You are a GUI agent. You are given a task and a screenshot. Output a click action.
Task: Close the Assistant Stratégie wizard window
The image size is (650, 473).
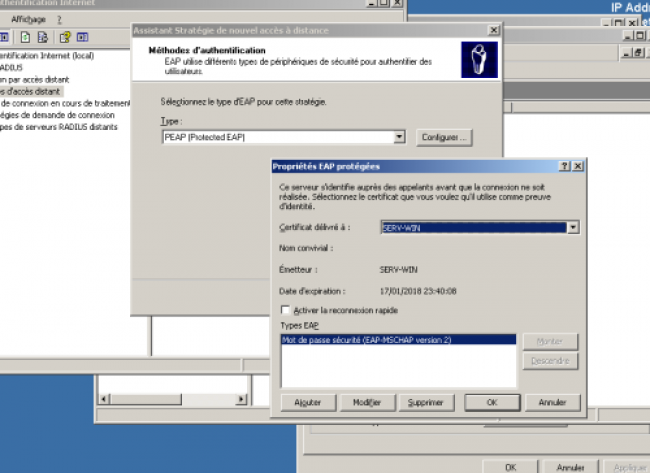pos(493,31)
